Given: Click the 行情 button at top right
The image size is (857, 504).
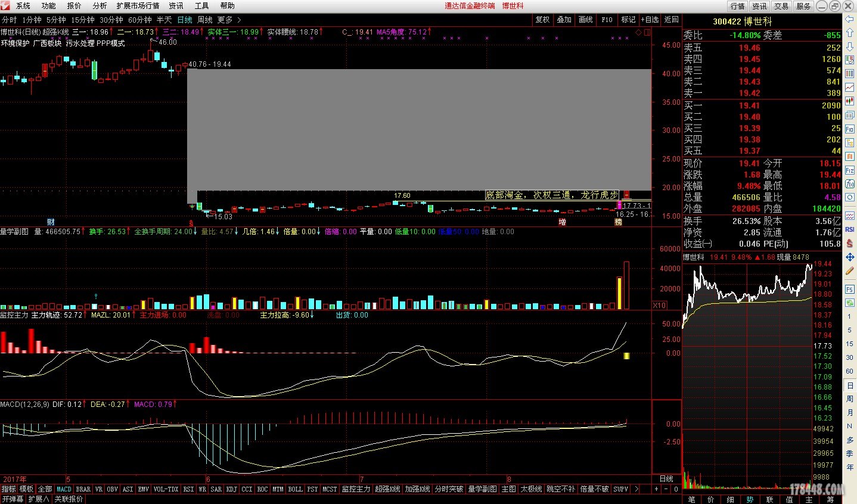Looking at the screenshot, I should click(x=738, y=6).
